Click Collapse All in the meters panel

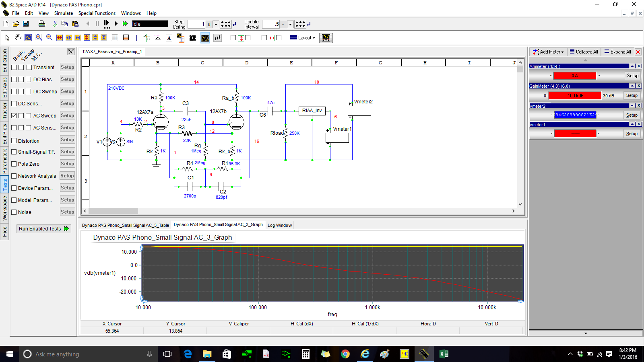584,52
